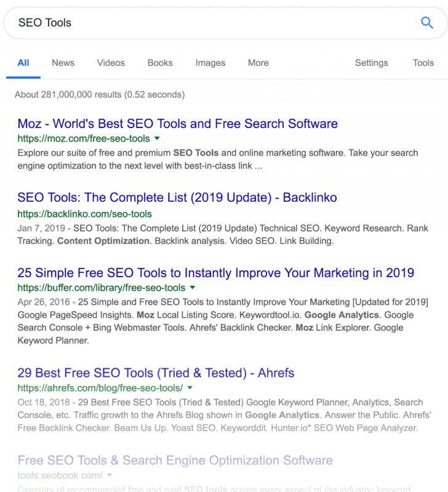Open search Settings
This screenshot has width=448, height=492.
coord(372,63)
